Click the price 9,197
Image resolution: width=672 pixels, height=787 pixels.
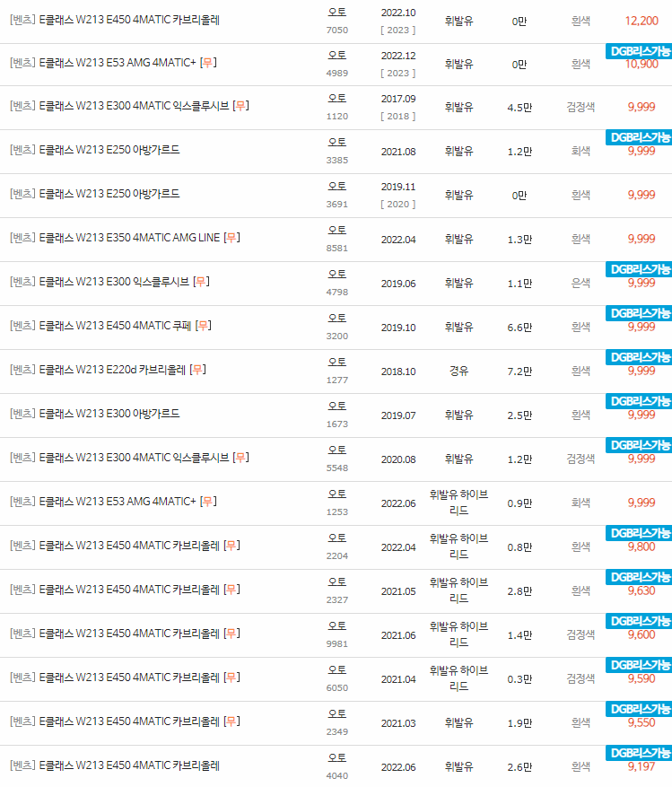[641, 767]
